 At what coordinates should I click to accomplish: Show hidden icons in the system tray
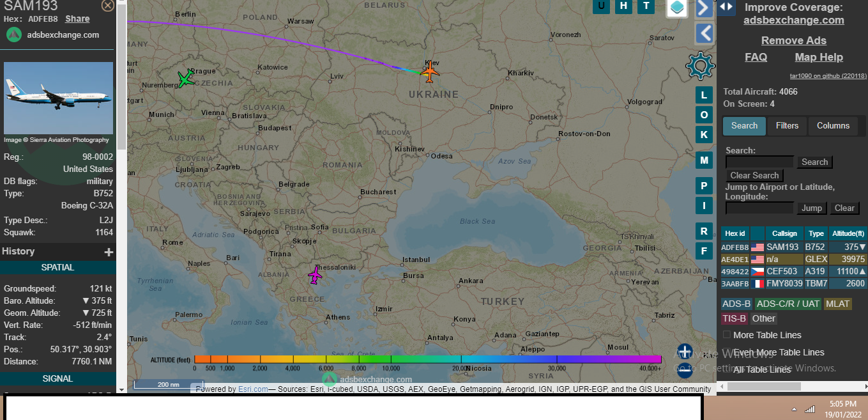794,409
